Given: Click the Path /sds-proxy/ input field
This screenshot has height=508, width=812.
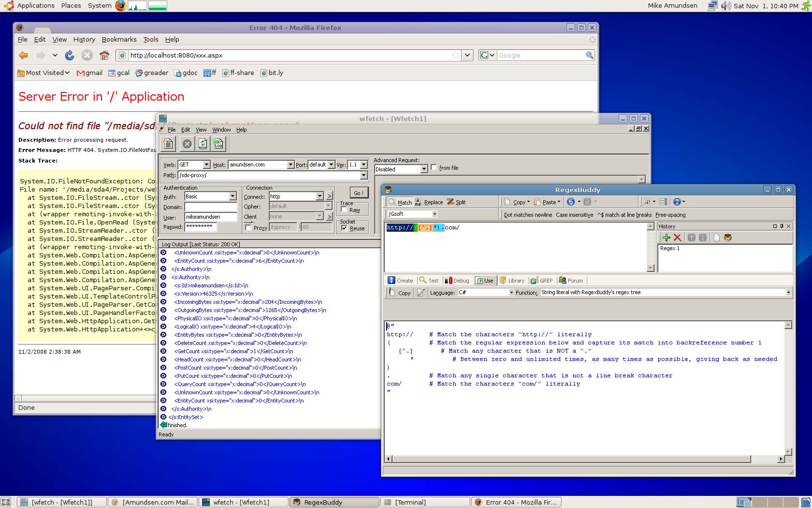Looking at the screenshot, I should [269, 175].
